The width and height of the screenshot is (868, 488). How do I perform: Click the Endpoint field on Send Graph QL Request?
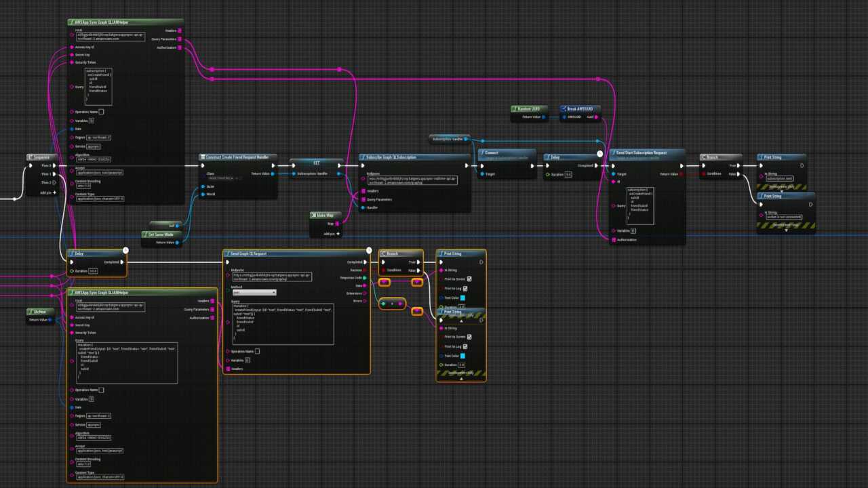click(271, 277)
